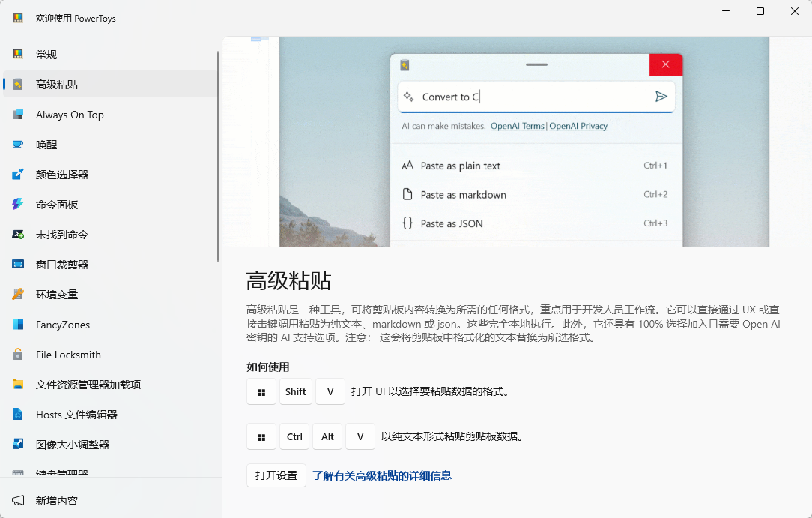Click the 高级粘贴 sidebar icon
The height and width of the screenshot is (518, 812).
click(x=18, y=84)
